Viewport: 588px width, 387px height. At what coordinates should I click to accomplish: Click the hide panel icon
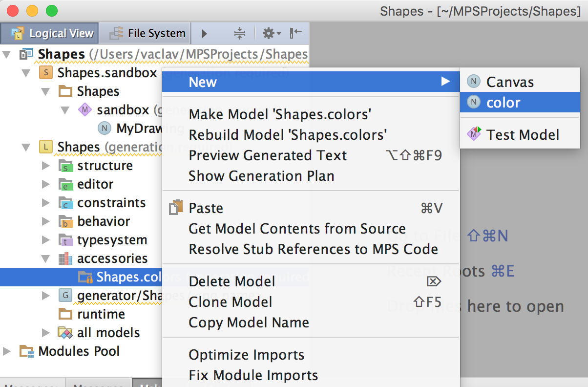pyautogui.click(x=296, y=33)
